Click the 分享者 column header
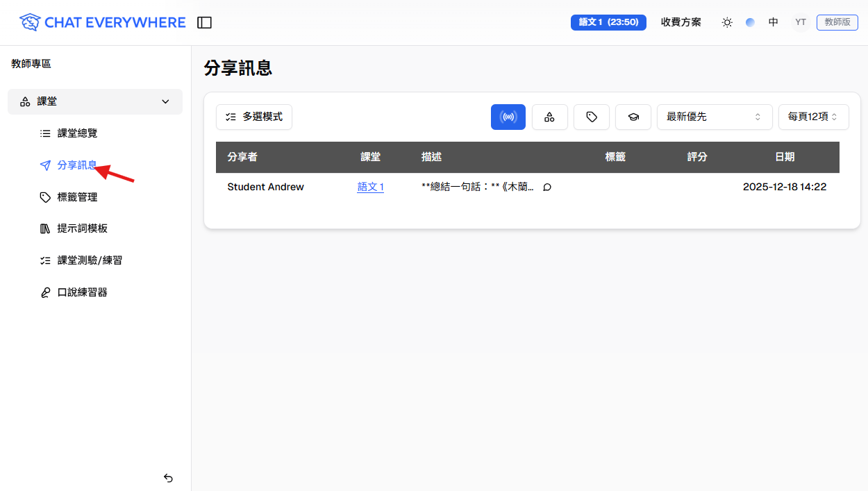 (242, 157)
